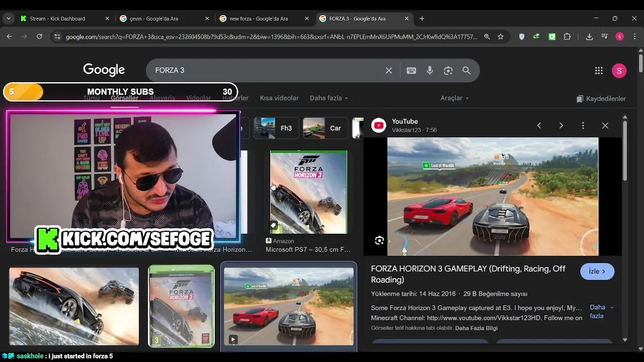Open the on-screen keyboard input tool
This screenshot has width=644, height=362.
pos(411,70)
